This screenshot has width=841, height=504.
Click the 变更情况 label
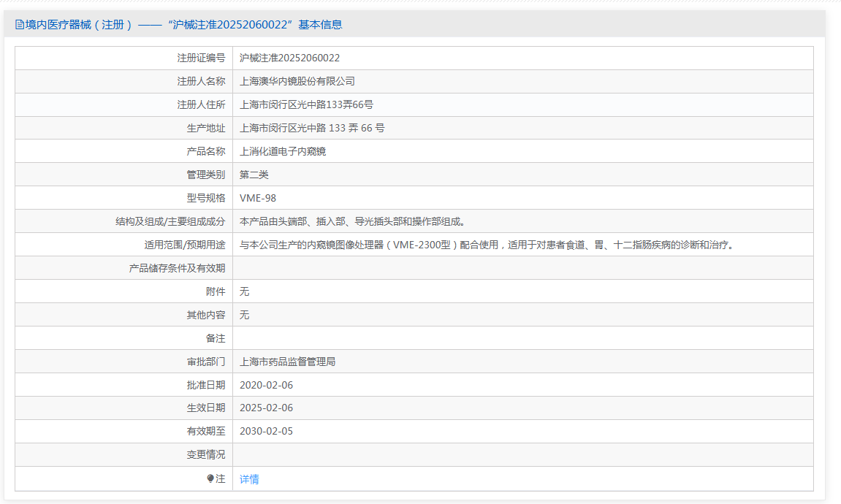point(206,454)
